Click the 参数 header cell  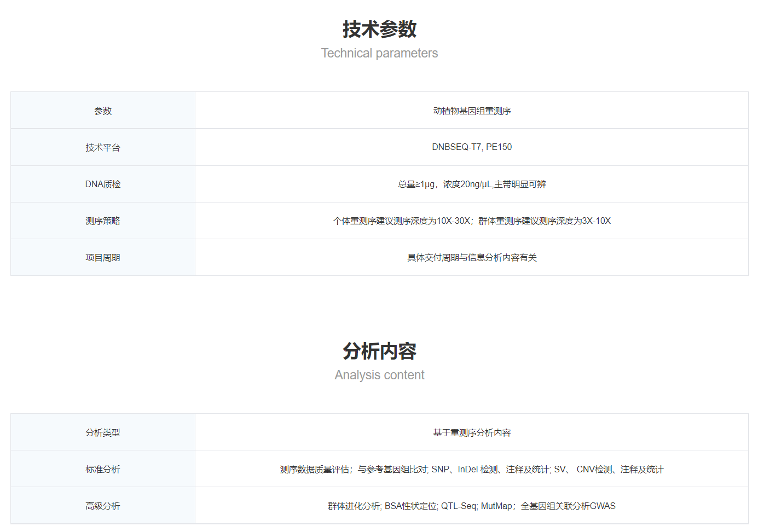click(103, 111)
